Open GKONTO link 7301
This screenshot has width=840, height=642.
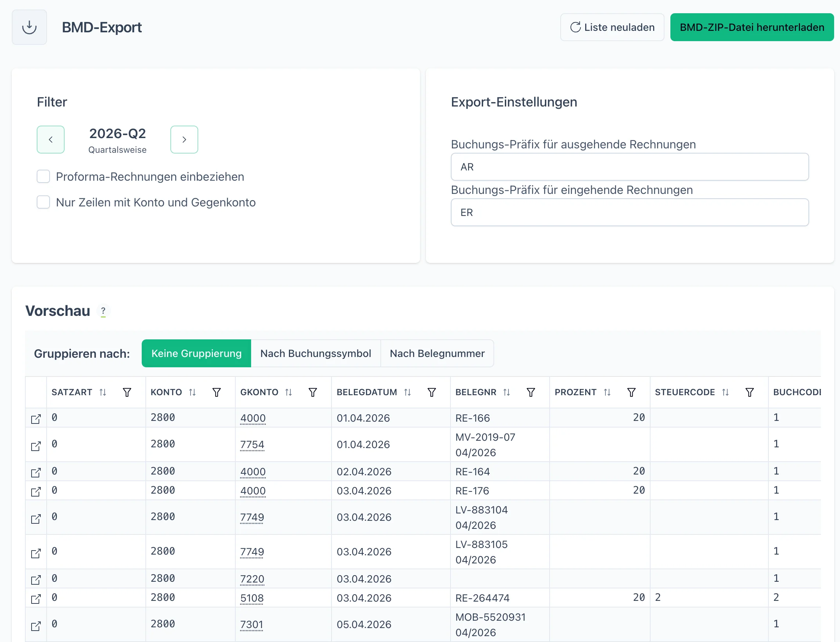(251, 624)
